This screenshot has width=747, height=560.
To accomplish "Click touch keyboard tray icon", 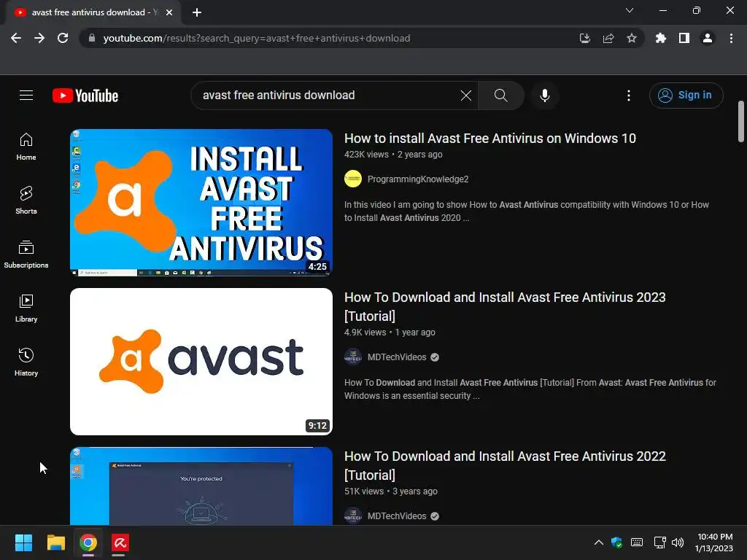I will pos(636,542).
